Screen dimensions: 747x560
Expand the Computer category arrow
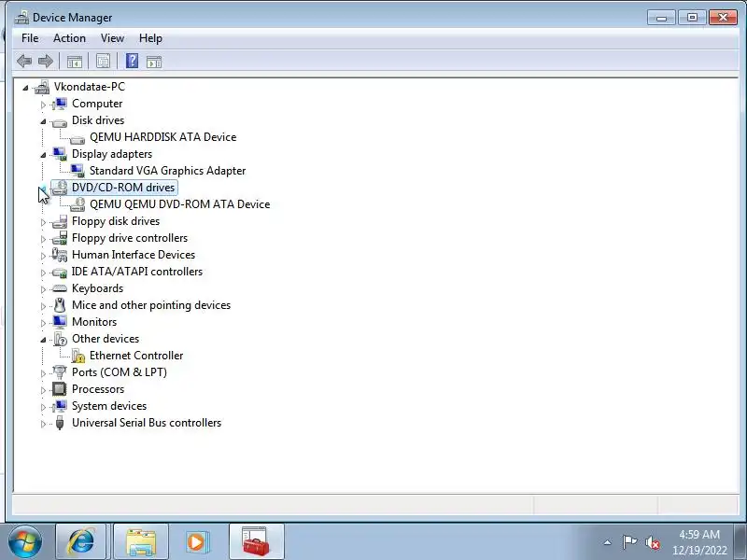(43, 105)
